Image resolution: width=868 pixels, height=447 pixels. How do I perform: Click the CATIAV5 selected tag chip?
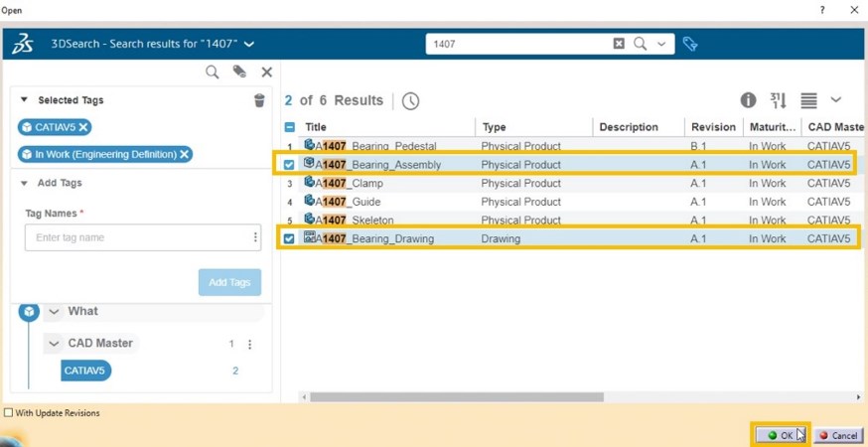coord(55,127)
